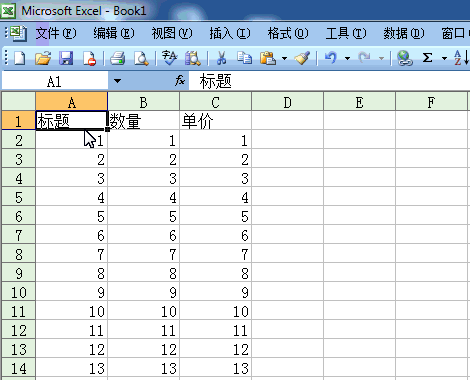Select cell B1 containing 数量
The width and height of the screenshot is (470, 380).
coord(144,121)
